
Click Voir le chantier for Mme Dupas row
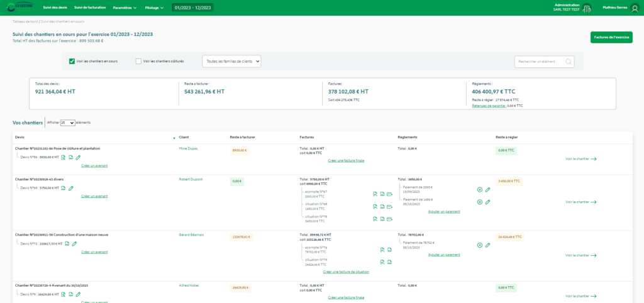580,159
